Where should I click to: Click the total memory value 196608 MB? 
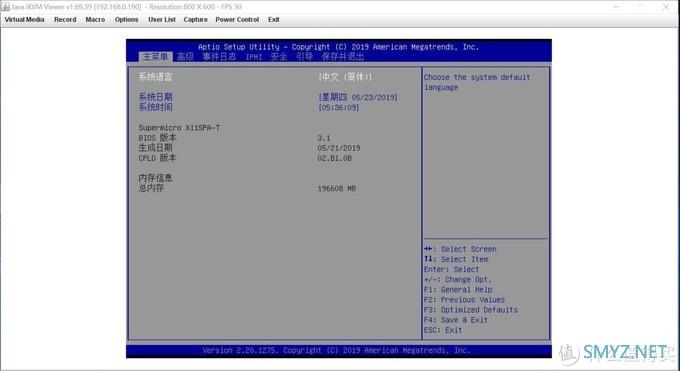click(337, 188)
